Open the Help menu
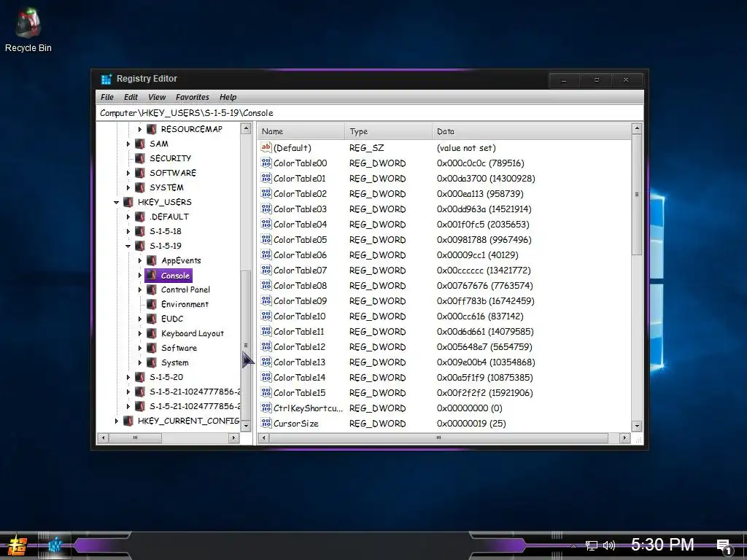The image size is (747, 560). (228, 97)
